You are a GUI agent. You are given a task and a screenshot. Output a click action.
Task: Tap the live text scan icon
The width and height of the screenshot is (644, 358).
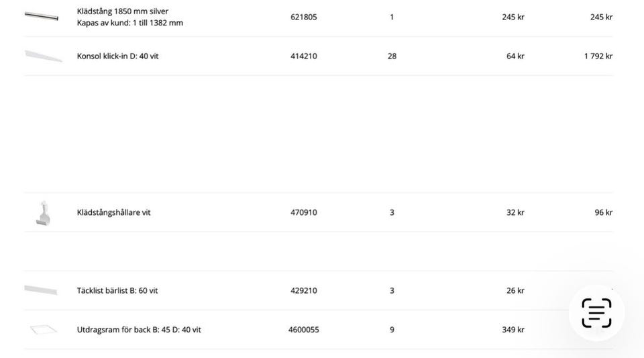pos(596,313)
